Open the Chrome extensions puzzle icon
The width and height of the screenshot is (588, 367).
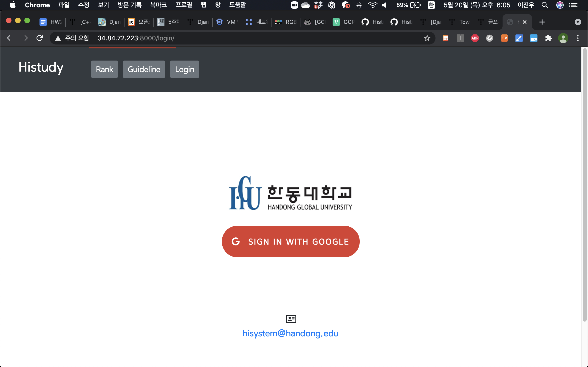click(548, 38)
